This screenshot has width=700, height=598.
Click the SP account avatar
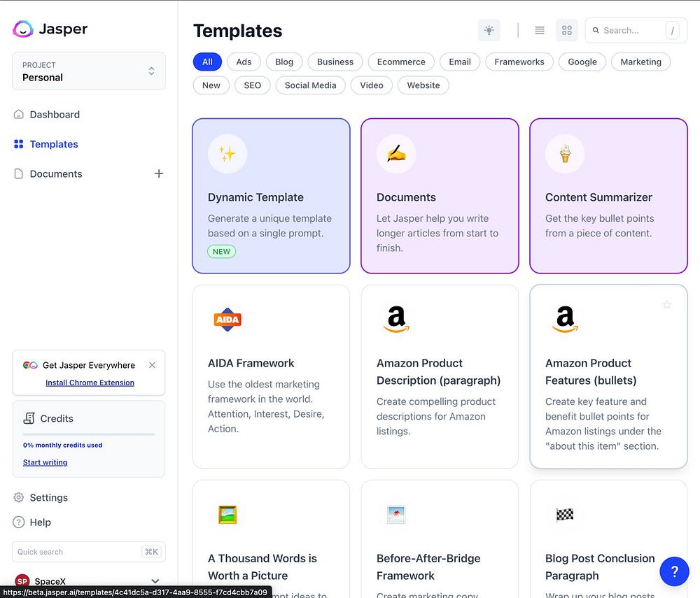click(22, 581)
